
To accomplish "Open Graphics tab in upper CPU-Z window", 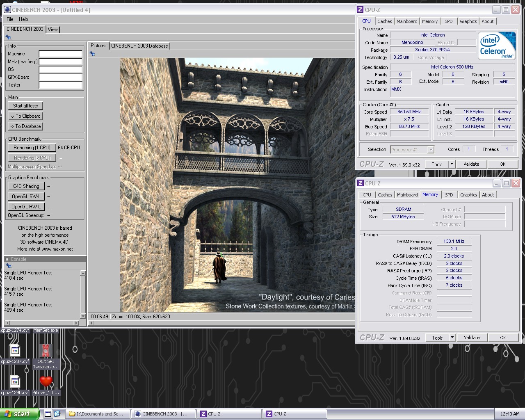I will tap(468, 21).
